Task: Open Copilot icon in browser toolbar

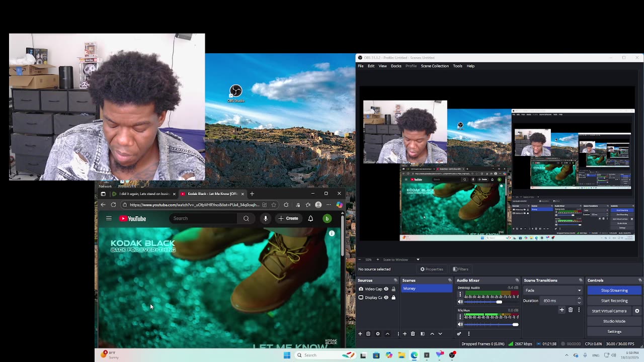Action: (339, 205)
